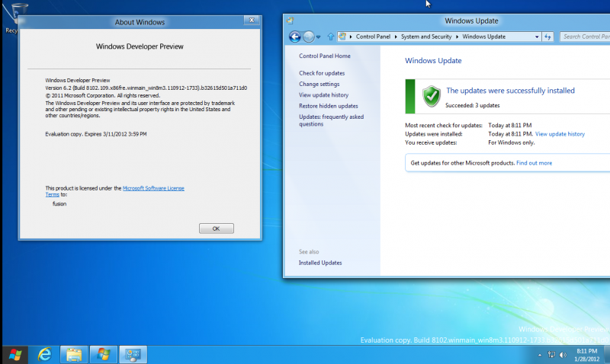Click the taskbar clock showing 8:11 PM
The image size is (610, 364).
coord(586,355)
